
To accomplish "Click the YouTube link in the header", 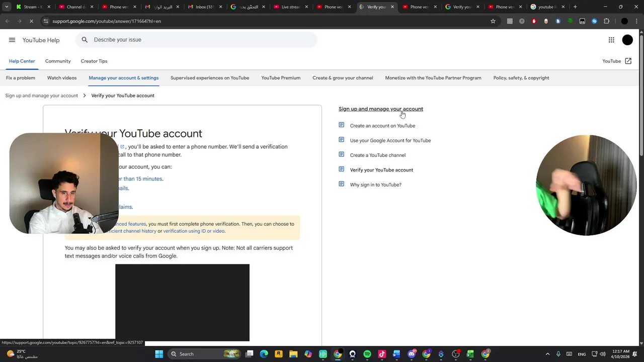I will point(611,61).
